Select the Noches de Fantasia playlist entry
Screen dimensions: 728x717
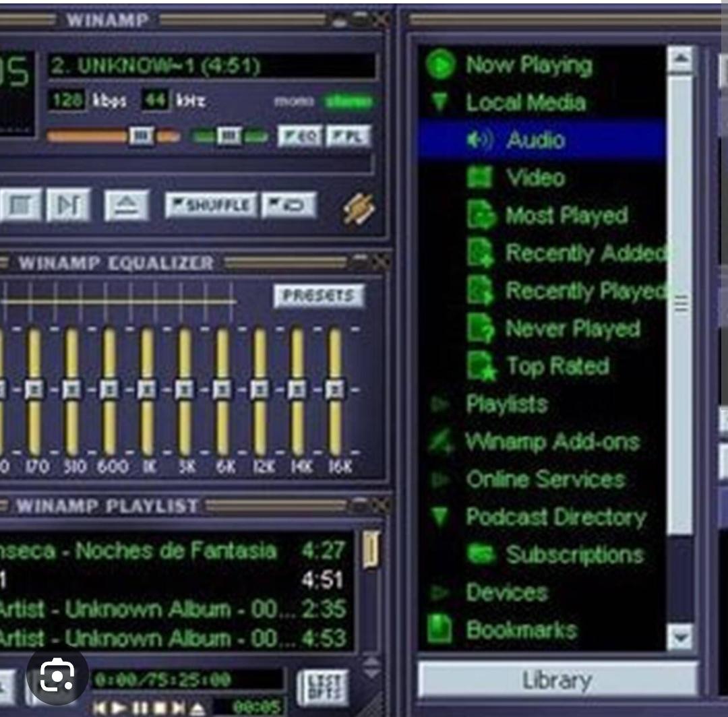click(x=177, y=551)
